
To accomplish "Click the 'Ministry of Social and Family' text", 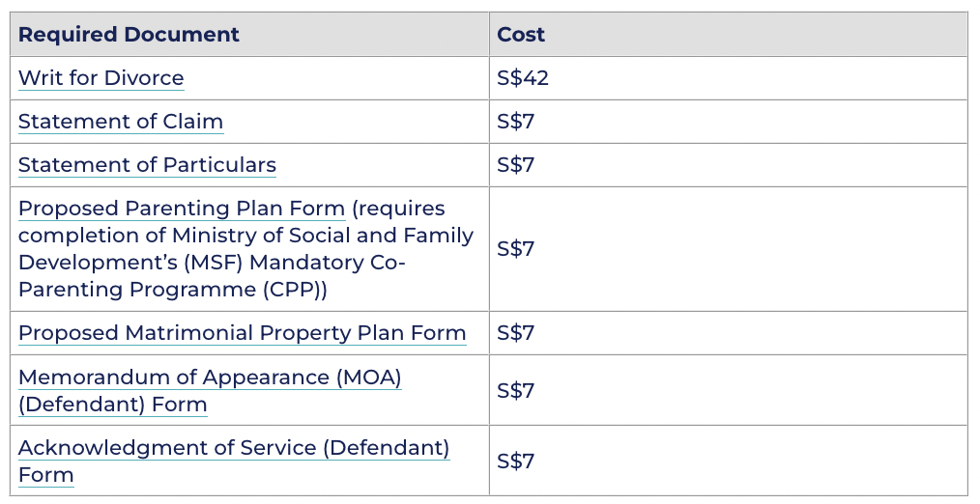I will [x=323, y=236].
